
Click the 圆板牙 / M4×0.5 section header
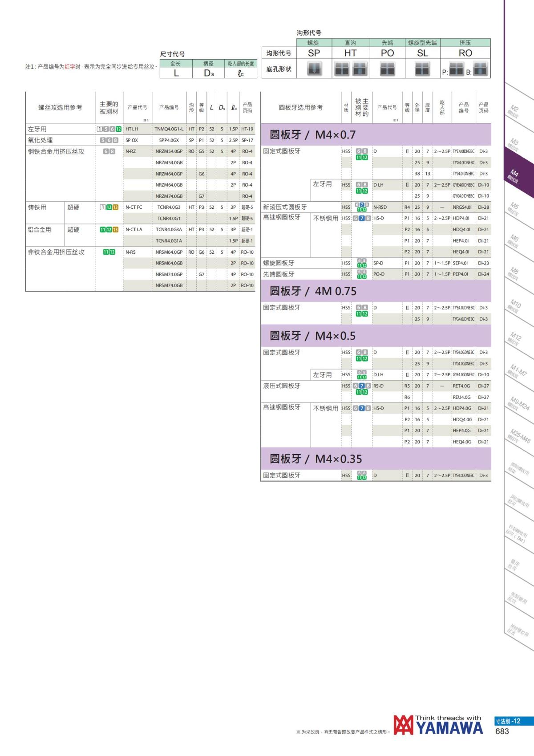(376, 336)
